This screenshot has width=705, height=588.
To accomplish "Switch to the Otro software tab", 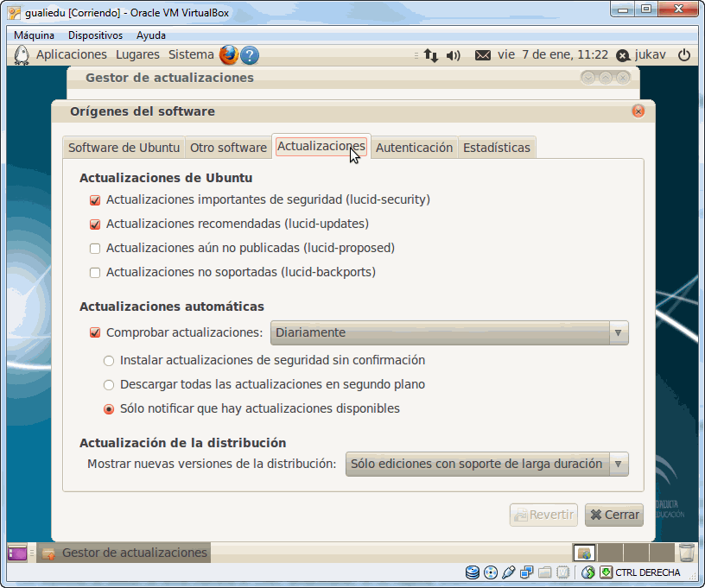I will click(x=228, y=148).
